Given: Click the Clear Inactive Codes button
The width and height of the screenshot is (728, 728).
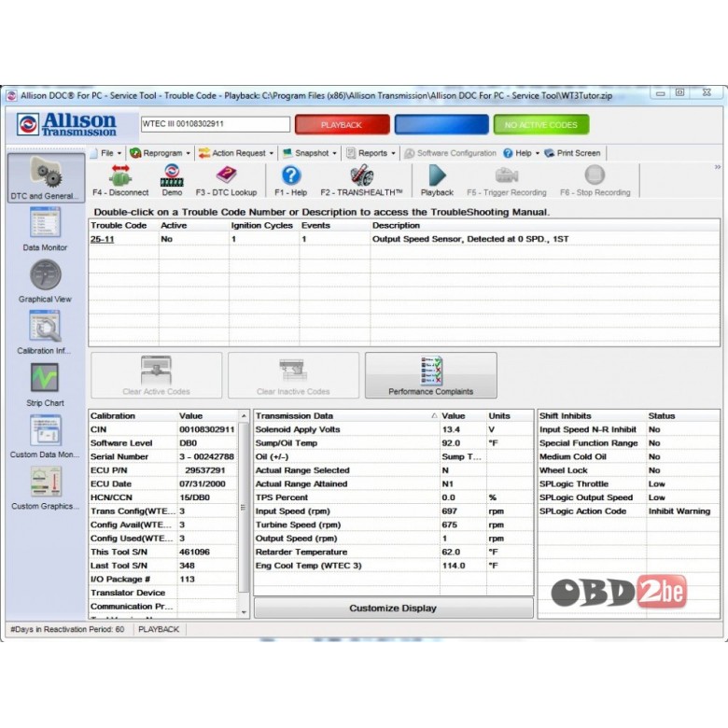Looking at the screenshot, I should (293, 375).
